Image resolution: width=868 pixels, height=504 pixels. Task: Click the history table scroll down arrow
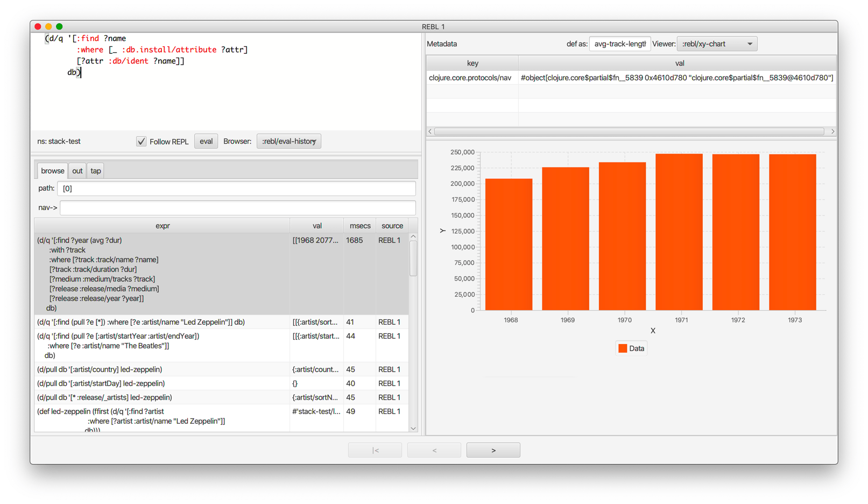pyautogui.click(x=413, y=429)
